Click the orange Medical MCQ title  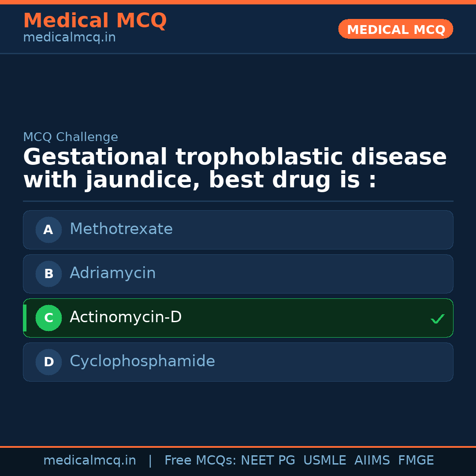[95, 21]
